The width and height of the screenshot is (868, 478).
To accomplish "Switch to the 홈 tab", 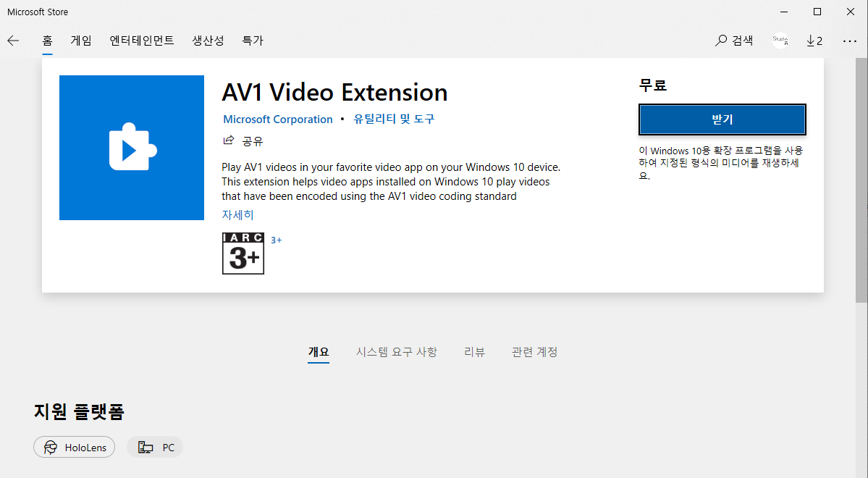I will [x=48, y=41].
